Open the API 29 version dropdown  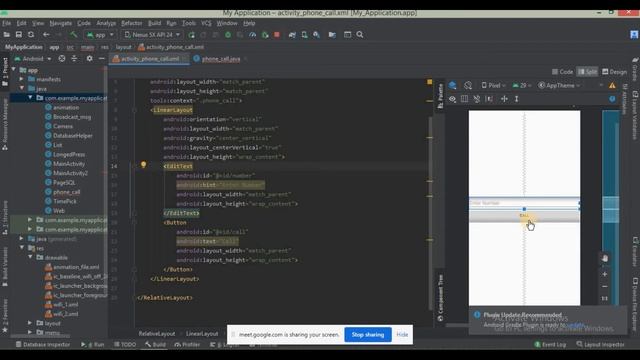522,85
